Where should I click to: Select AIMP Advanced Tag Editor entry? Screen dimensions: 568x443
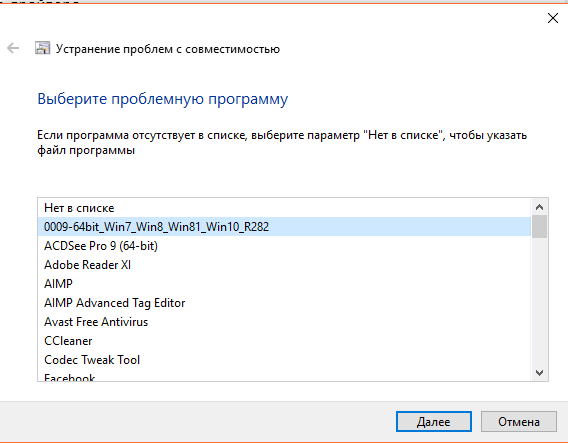(284, 303)
